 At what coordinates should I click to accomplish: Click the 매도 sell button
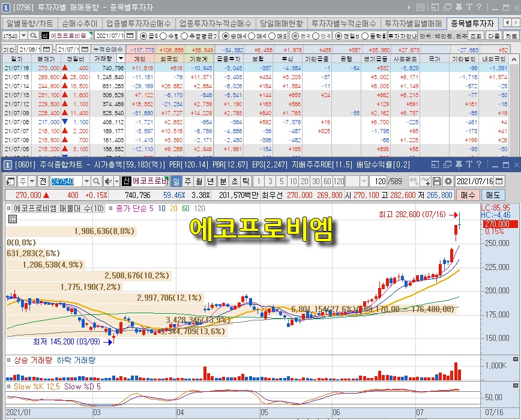pos(493,195)
